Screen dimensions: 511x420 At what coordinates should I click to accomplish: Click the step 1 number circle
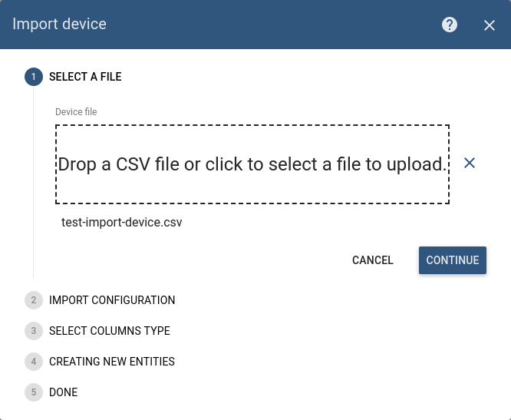coord(34,77)
